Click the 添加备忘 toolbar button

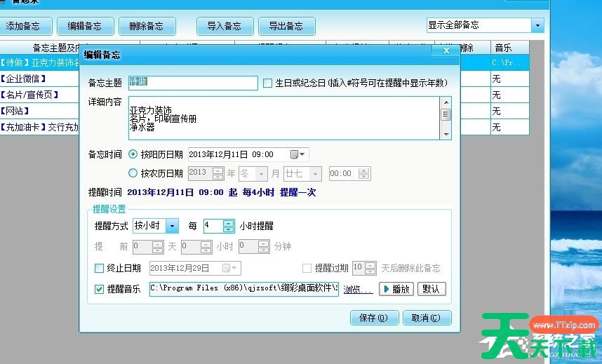[x=28, y=27]
